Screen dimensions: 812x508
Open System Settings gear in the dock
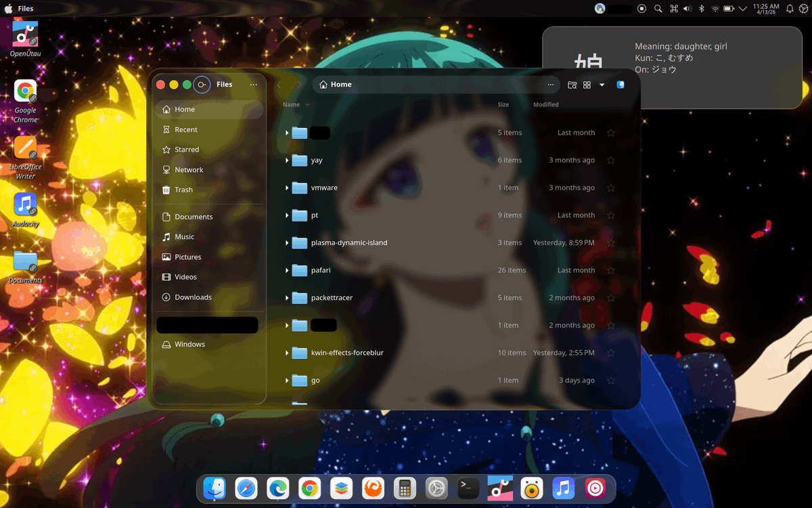(436, 488)
